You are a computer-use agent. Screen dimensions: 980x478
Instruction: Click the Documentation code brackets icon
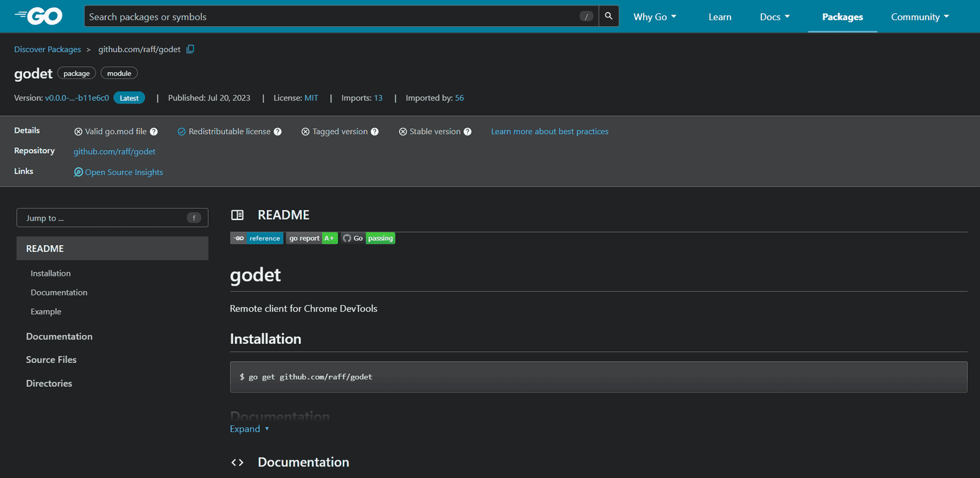[x=238, y=463]
